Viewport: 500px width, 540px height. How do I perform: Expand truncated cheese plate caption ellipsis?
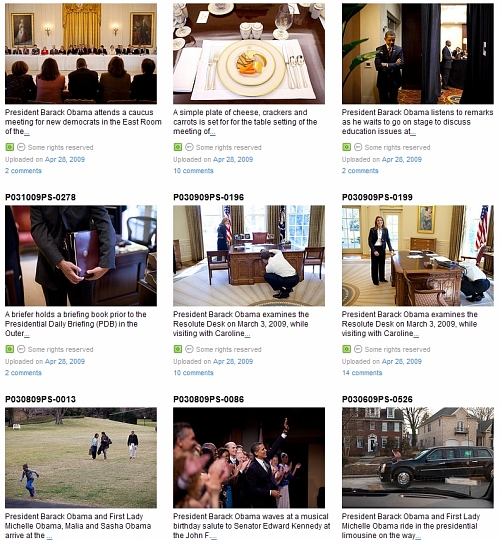click(x=213, y=132)
